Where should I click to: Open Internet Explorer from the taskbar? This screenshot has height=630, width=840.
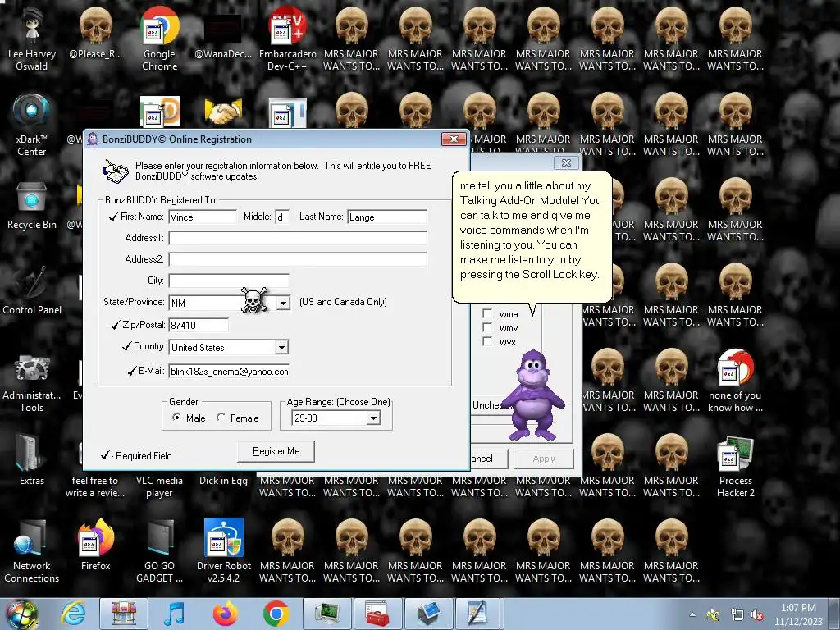[73, 614]
